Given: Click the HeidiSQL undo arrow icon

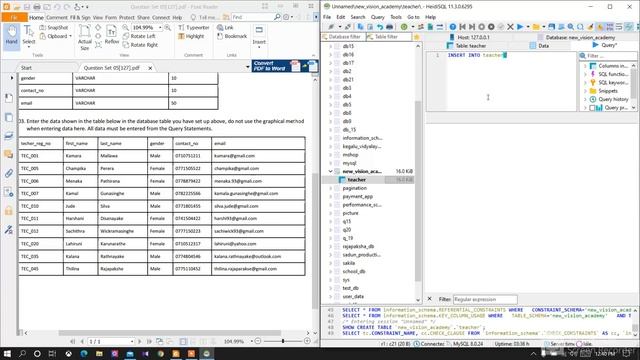Looking at the screenshot, I should coord(380,27).
